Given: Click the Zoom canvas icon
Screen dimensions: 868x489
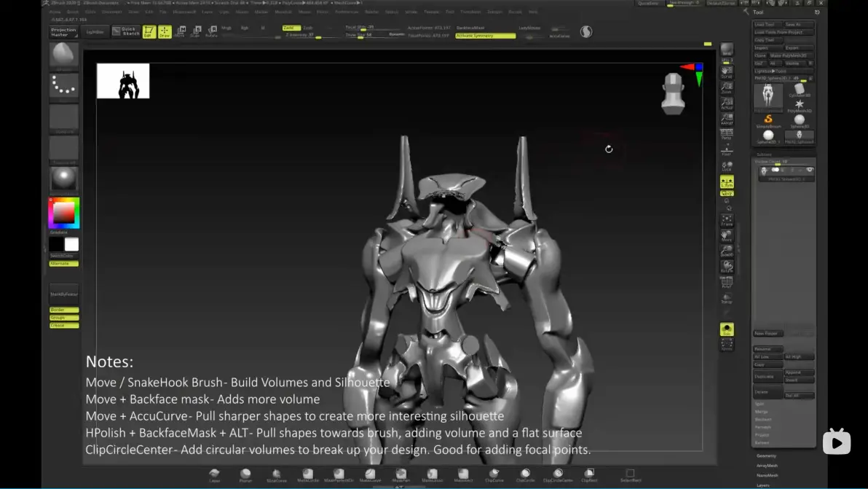Looking at the screenshot, I should click(x=727, y=87).
